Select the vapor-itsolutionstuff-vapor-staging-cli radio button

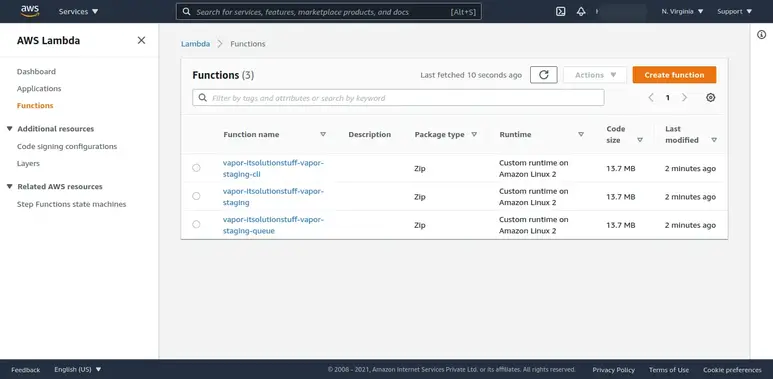pyautogui.click(x=196, y=168)
